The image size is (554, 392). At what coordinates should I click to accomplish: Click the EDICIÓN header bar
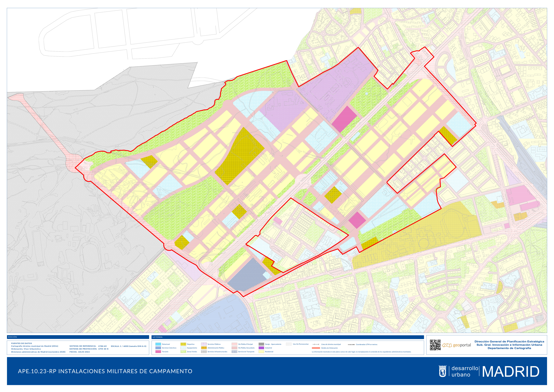pos(78,337)
